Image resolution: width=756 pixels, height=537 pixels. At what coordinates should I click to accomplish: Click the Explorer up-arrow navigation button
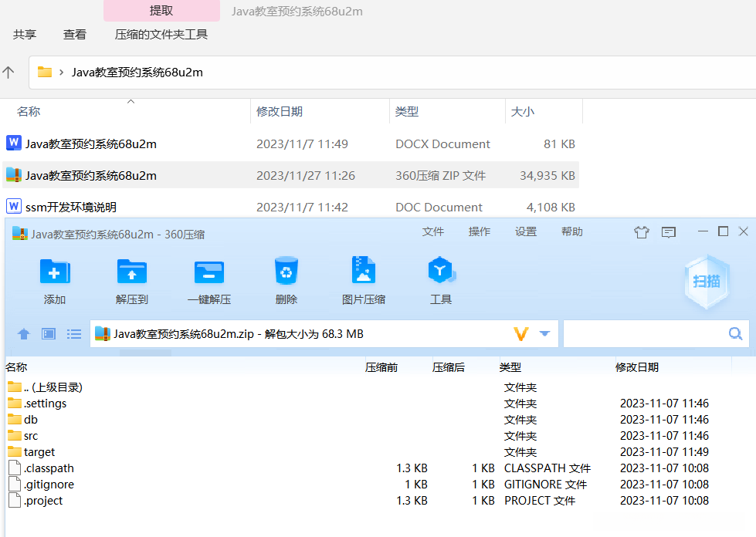click(x=8, y=73)
